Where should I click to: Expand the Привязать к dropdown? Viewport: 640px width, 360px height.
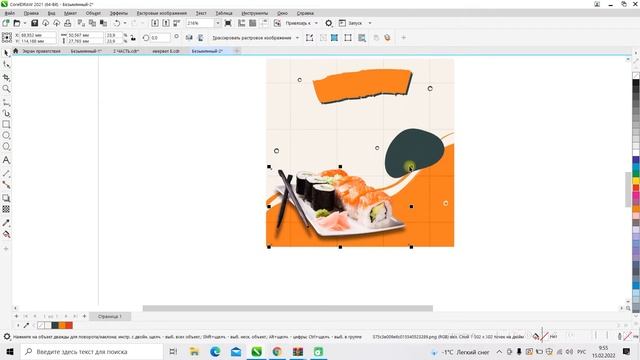click(316, 23)
